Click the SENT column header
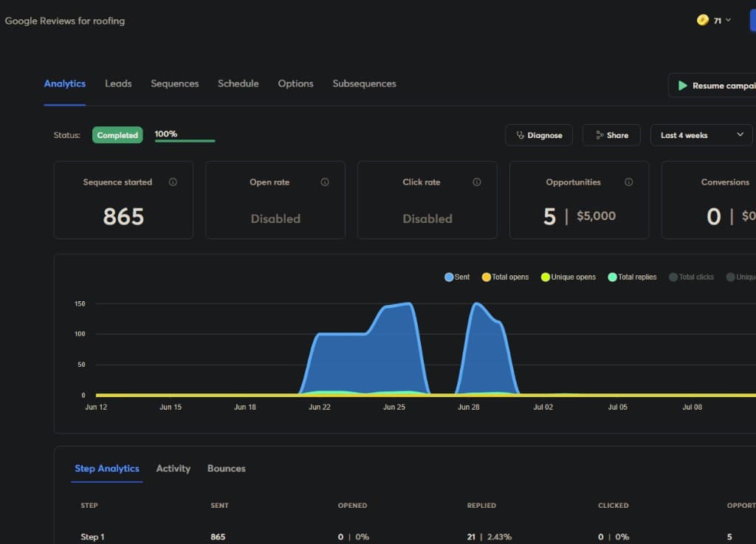 (x=219, y=506)
